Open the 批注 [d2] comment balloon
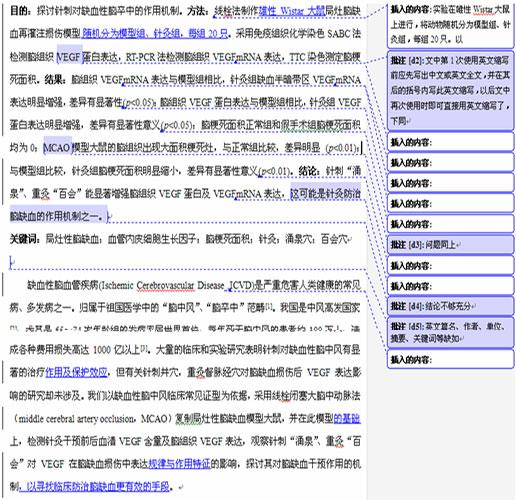This screenshot has width=516, height=500. tap(450, 90)
